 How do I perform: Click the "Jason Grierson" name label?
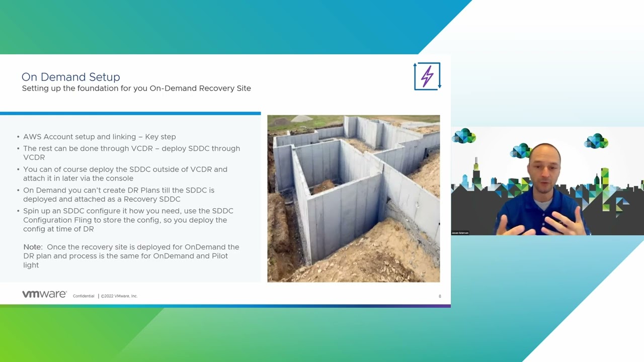tap(460, 233)
